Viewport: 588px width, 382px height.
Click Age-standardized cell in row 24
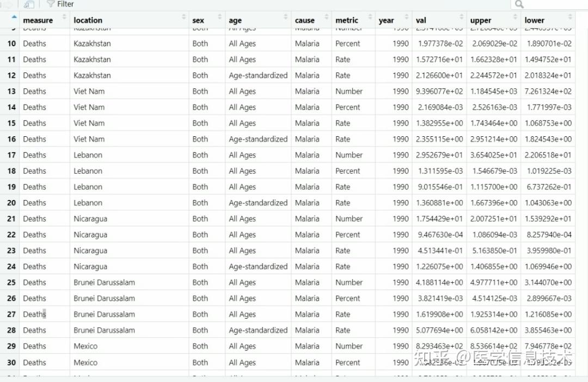[x=258, y=266]
